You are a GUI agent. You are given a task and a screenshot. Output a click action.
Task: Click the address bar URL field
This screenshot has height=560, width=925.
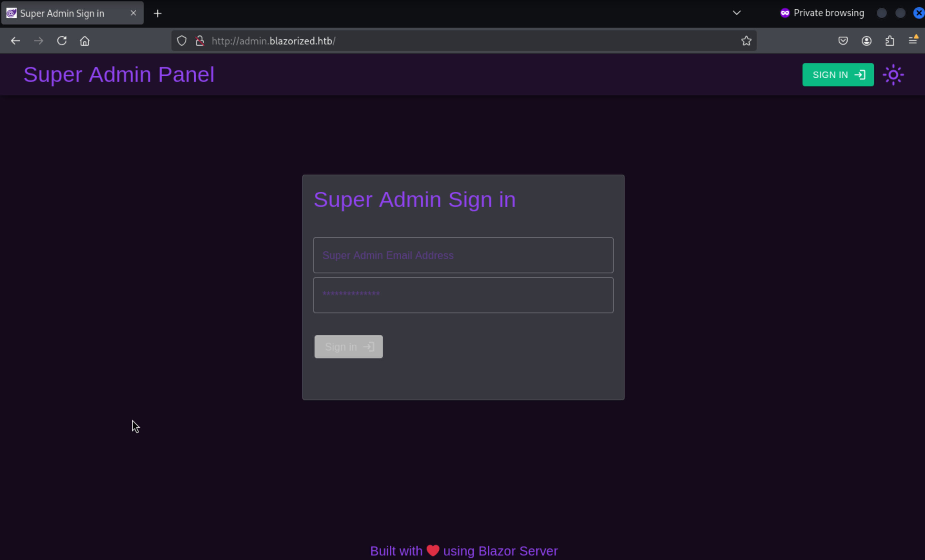click(x=463, y=41)
